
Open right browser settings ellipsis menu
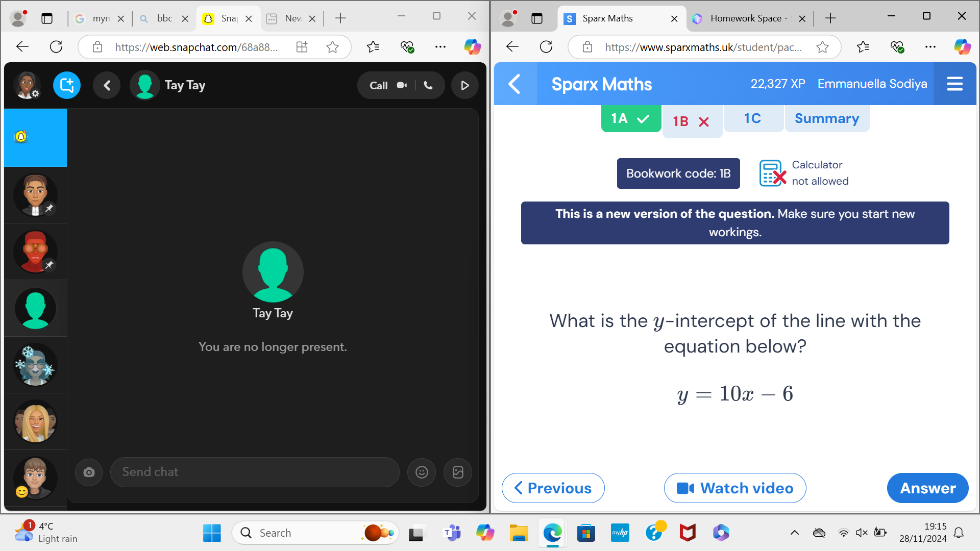[930, 47]
